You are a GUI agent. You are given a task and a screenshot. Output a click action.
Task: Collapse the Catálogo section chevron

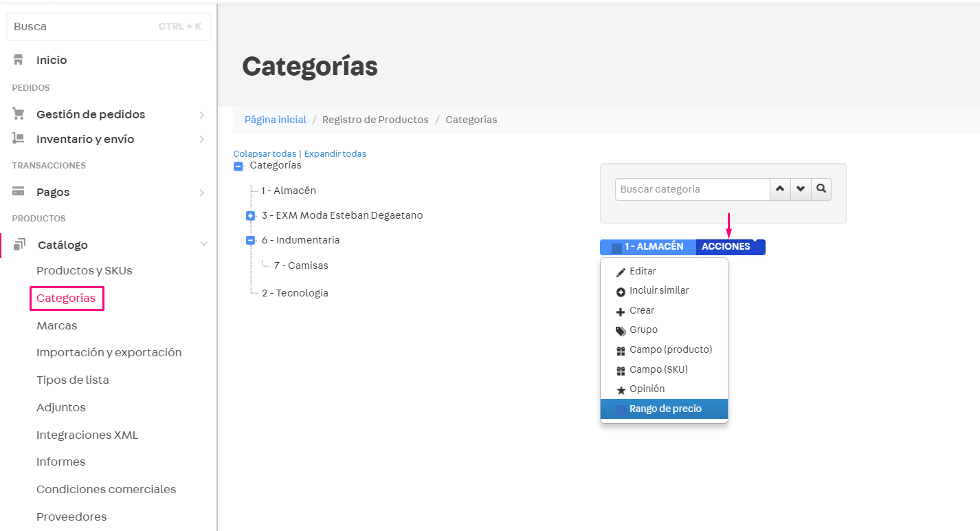click(x=204, y=244)
